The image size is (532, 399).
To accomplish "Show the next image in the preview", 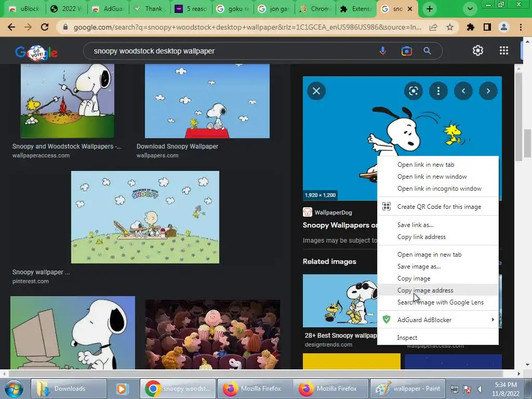I will (488, 91).
